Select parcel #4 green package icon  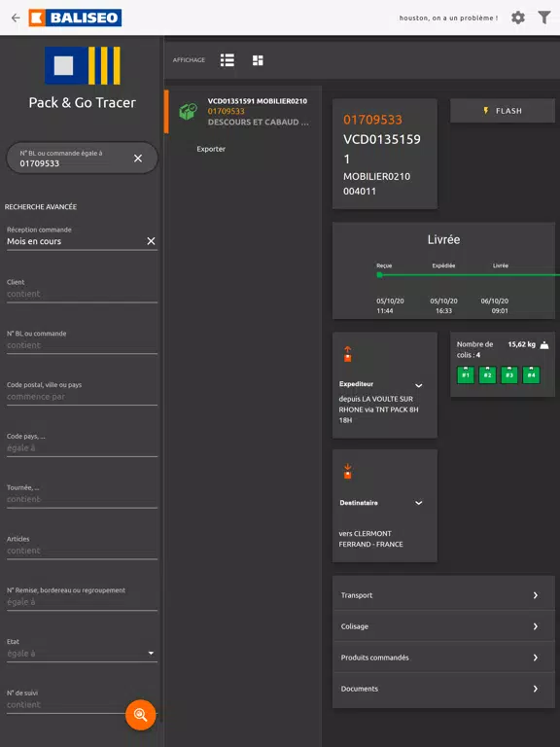(x=532, y=374)
